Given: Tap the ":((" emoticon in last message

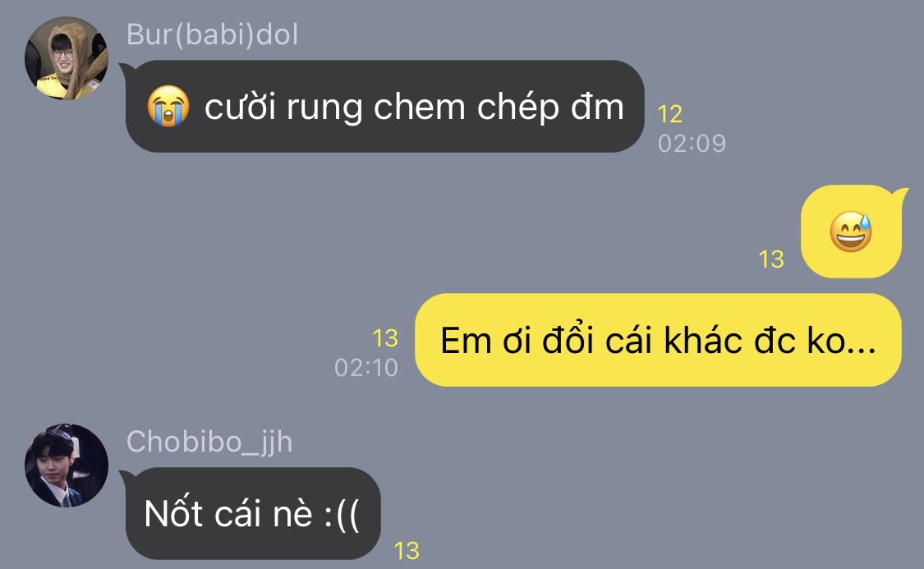Looking at the screenshot, I should [342, 515].
